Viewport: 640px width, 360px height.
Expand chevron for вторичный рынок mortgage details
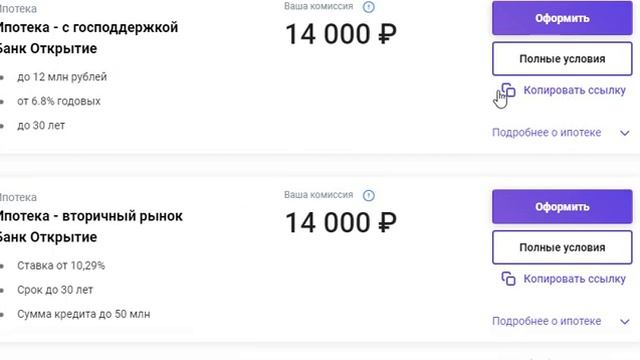[624, 322]
